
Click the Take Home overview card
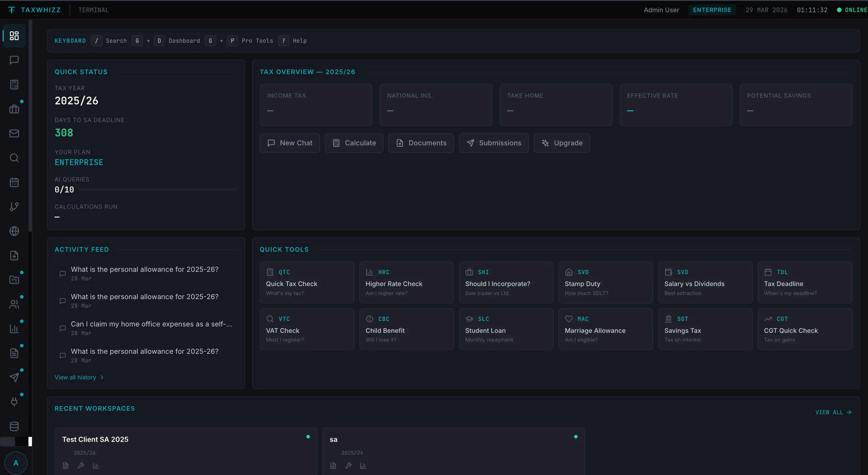[x=556, y=105]
